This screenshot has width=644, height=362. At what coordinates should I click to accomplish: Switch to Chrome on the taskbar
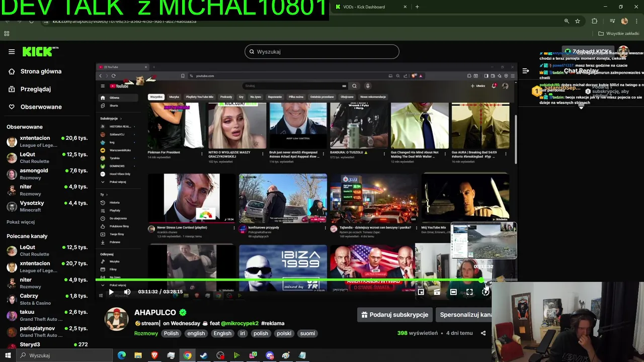tap(187, 355)
